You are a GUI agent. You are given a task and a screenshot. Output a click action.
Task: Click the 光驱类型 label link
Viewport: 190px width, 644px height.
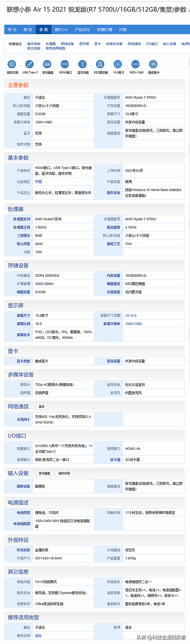(114, 292)
